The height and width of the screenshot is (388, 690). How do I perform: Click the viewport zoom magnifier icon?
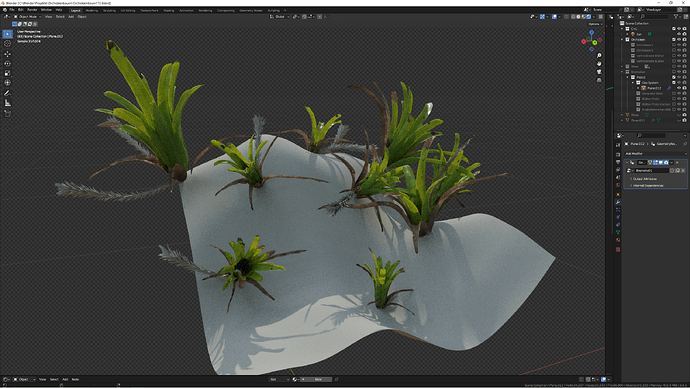[599, 56]
